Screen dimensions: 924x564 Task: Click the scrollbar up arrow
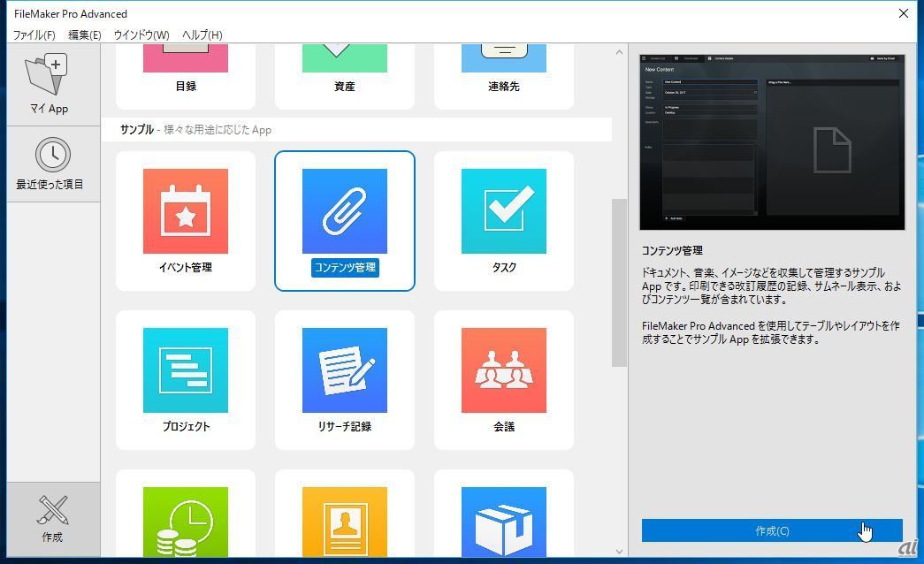[619, 52]
